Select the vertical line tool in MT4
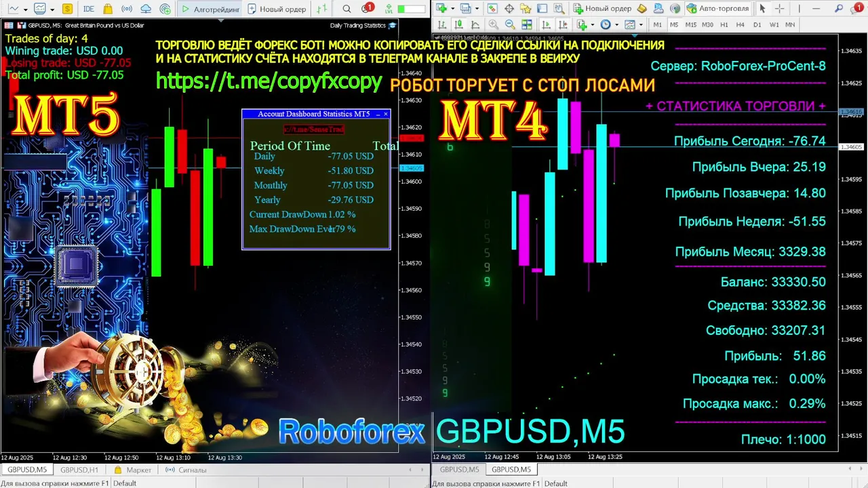868x488 pixels. pos(799,8)
